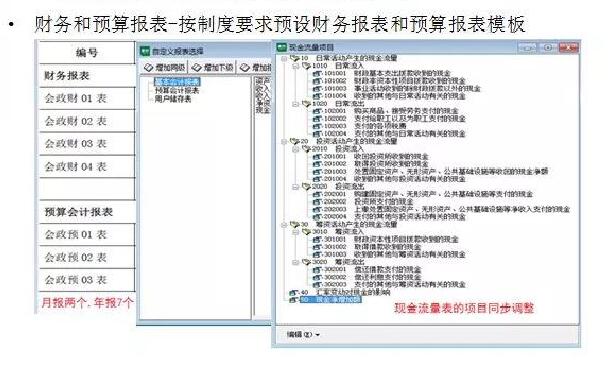Click folder icon of node 10 日常活动
The height and width of the screenshot is (373, 610).
[295, 58]
